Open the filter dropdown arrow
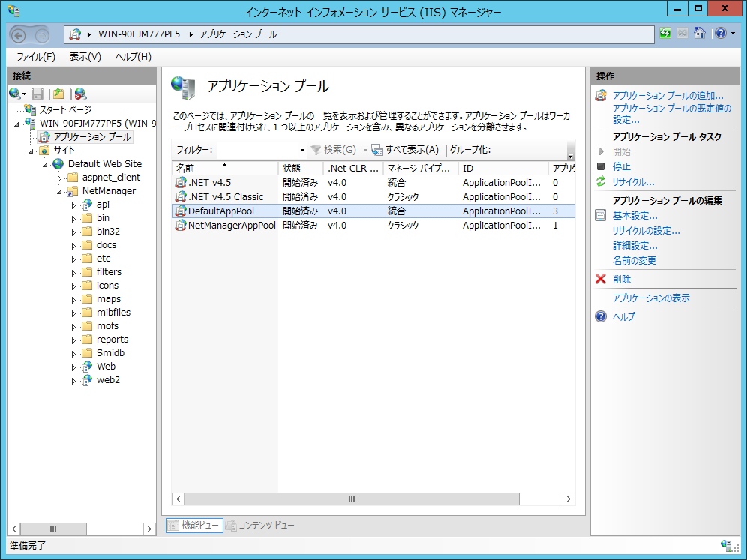This screenshot has height=560, width=747. point(302,151)
